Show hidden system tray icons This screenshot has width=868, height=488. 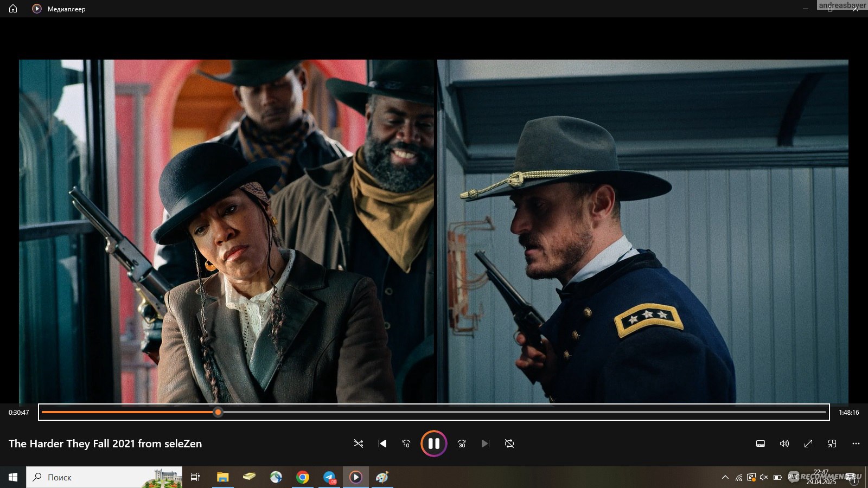pos(725,477)
